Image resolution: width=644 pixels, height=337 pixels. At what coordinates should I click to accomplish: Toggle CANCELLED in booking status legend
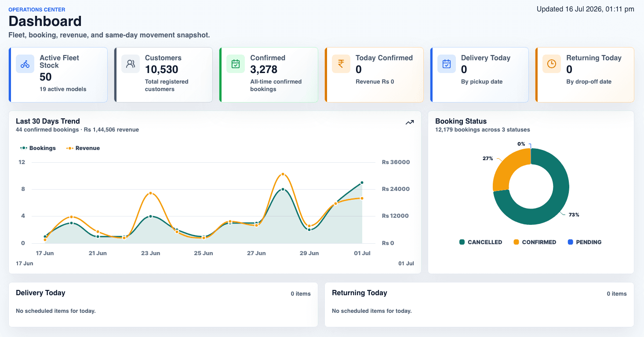click(x=480, y=242)
